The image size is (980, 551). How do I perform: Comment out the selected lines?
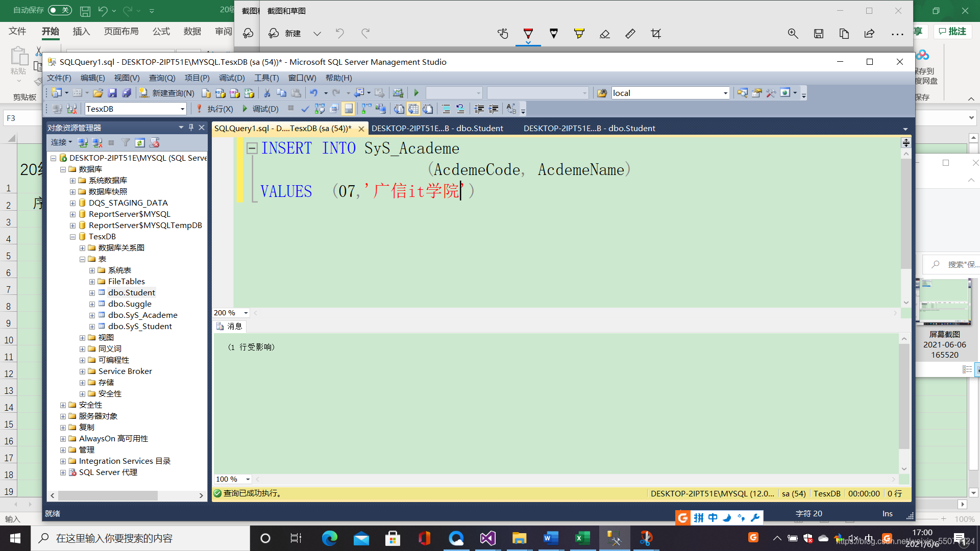pyautogui.click(x=446, y=109)
